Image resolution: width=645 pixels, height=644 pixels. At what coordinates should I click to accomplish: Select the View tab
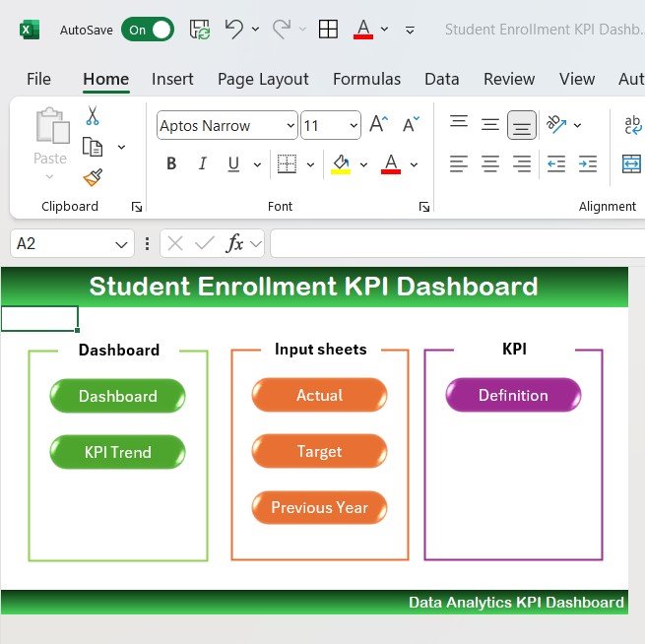point(577,79)
